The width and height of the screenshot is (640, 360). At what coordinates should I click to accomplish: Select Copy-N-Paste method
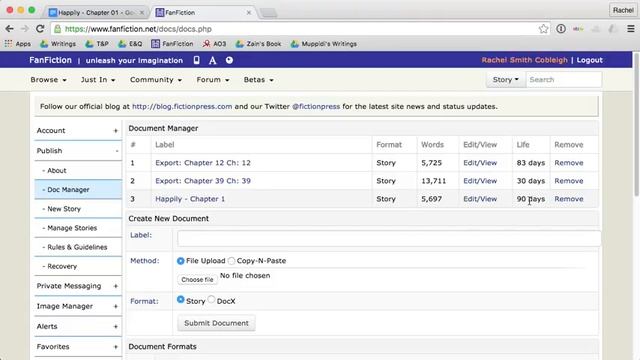click(x=231, y=261)
